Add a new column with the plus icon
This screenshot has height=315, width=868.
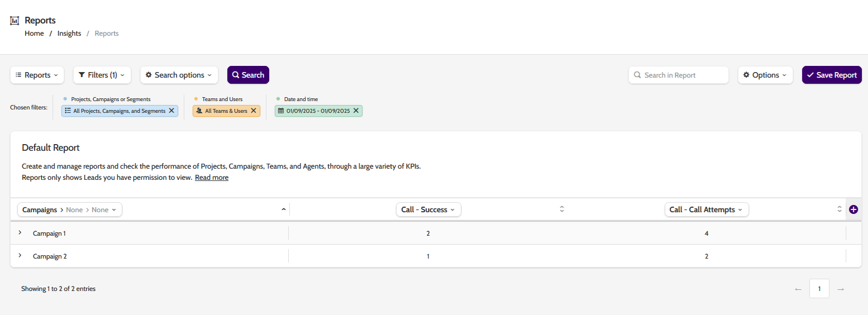coord(853,209)
